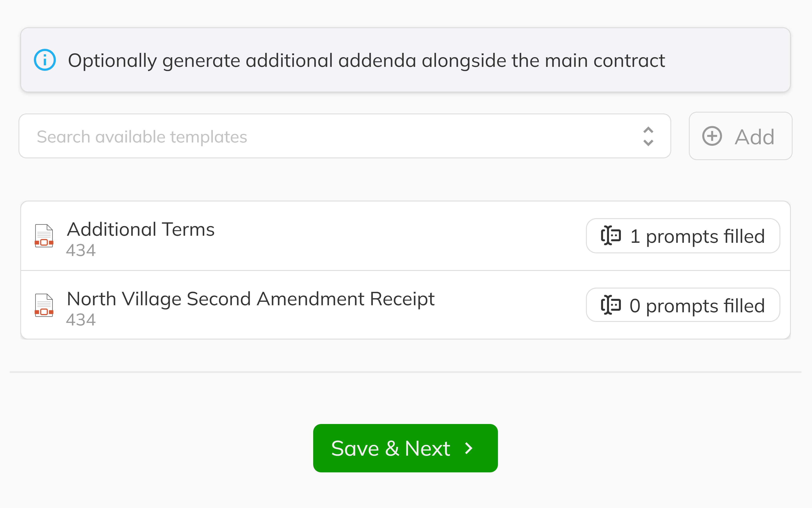812x508 pixels.
Task: Open "0 prompts filled" for North Village receipt
Action: (x=697, y=305)
